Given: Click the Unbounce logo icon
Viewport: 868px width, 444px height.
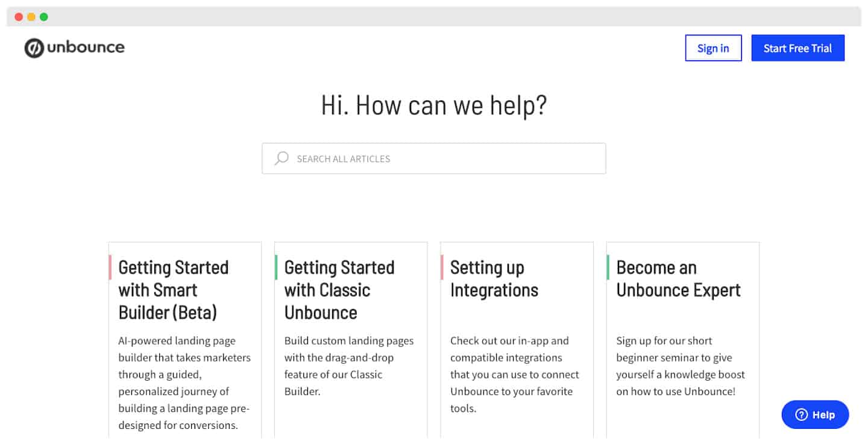Looking at the screenshot, I should pyautogui.click(x=34, y=48).
